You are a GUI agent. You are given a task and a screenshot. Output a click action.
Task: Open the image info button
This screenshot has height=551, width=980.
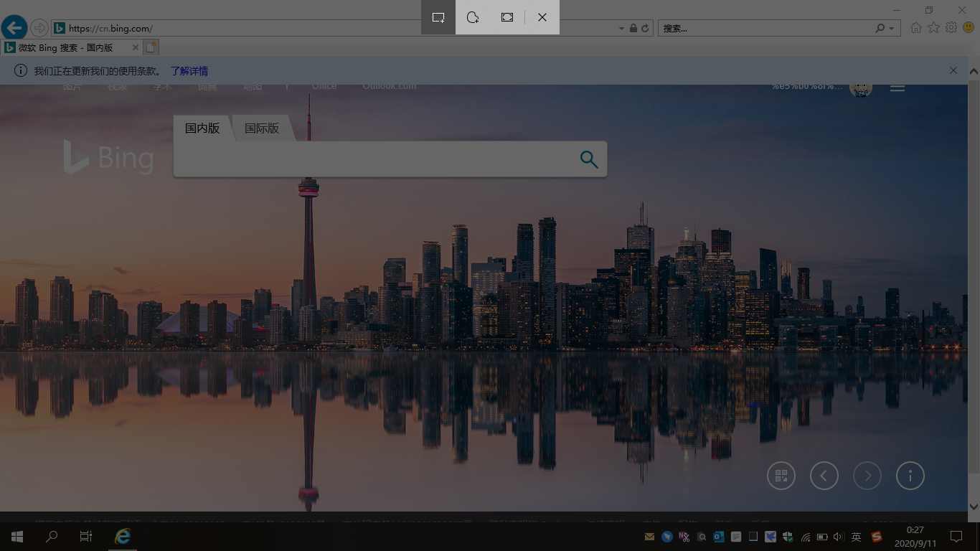(x=910, y=476)
